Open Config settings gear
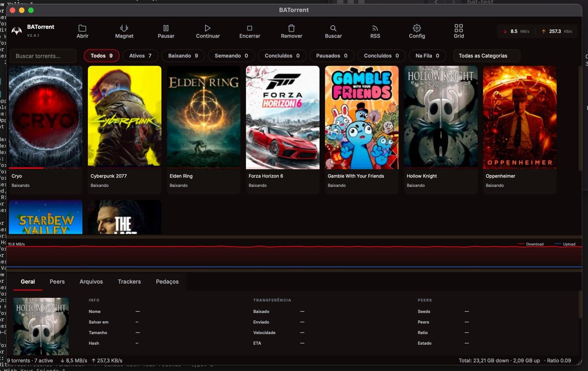This screenshot has height=371, width=588. [x=417, y=31]
